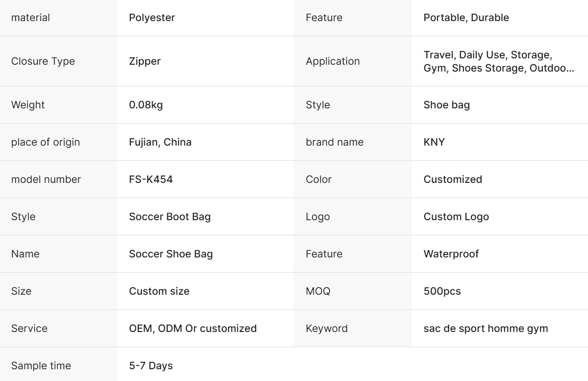
Task: Click the OEM, ODM Or customized value
Action: pyautogui.click(x=193, y=329)
